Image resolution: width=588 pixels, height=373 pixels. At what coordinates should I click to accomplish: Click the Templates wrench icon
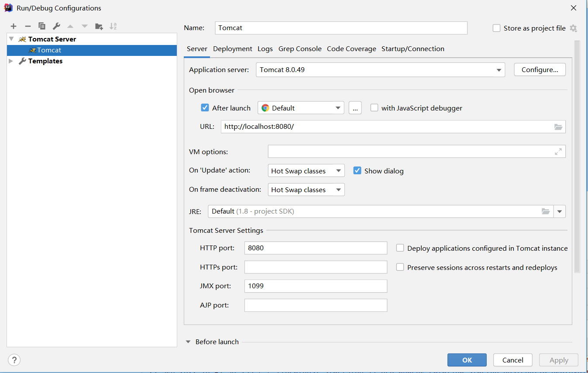pyautogui.click(x=22, y=61)
